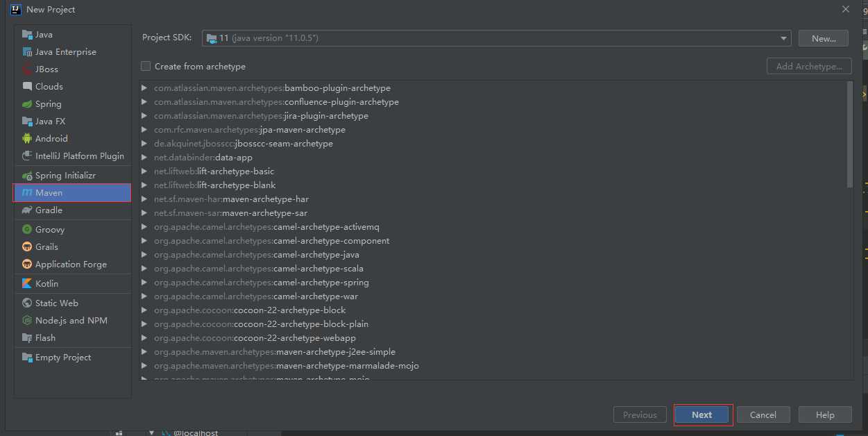Click the archetype list vertical scrollbar
This screenshot has width=868, height=436.
850,134
